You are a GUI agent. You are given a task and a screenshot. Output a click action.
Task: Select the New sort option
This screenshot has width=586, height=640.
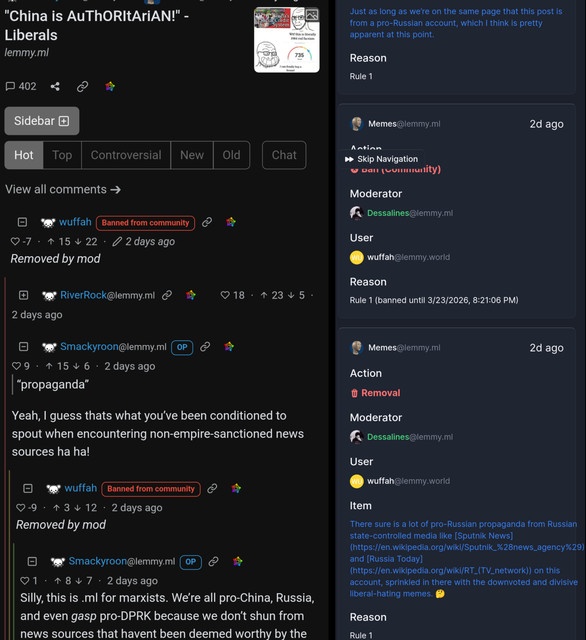[192, 155]
